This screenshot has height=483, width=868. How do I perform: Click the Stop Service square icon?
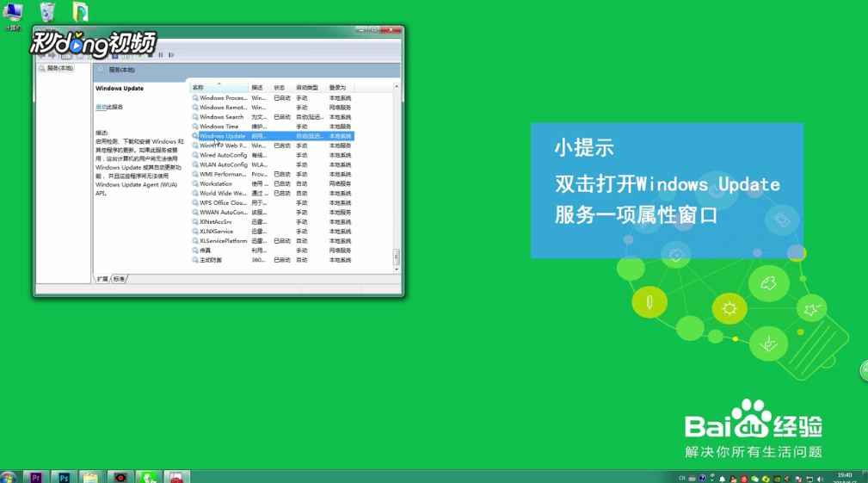(150, 55)
